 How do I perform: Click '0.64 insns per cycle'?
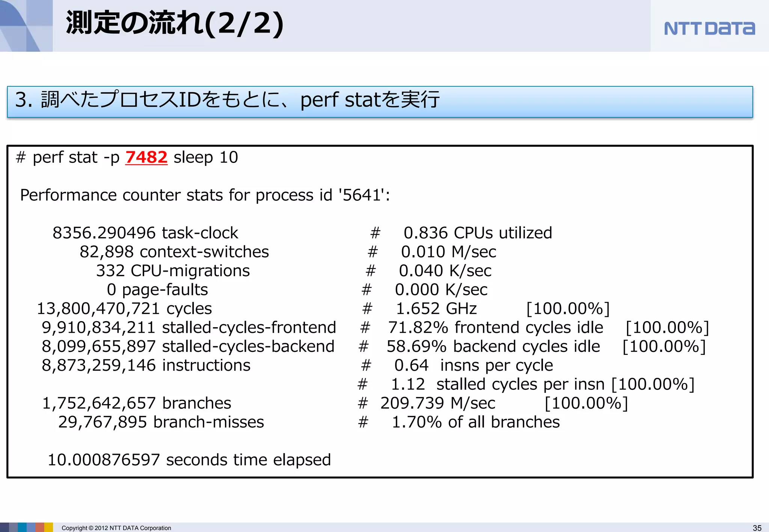(473, 365)
